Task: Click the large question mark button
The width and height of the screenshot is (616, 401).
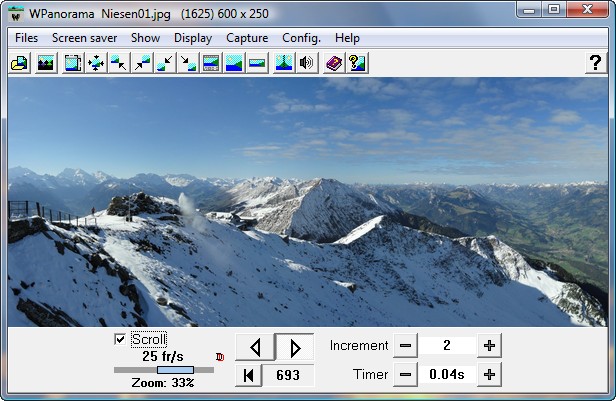Action: [596, 63]
